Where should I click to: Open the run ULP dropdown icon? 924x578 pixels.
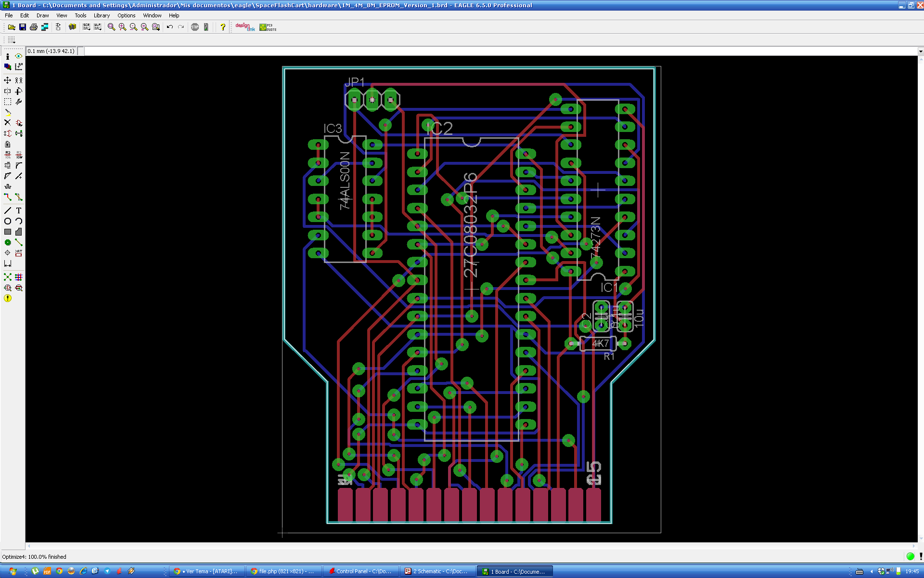point(98,27)
